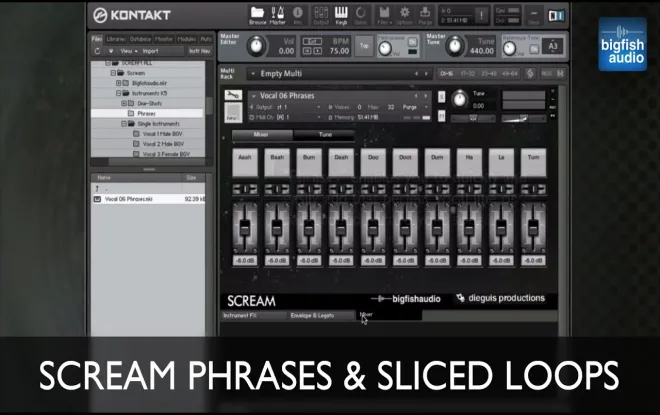The image size is (660, 415).
Task: Click the eject drive icon in browser
Action: [111, 51]
